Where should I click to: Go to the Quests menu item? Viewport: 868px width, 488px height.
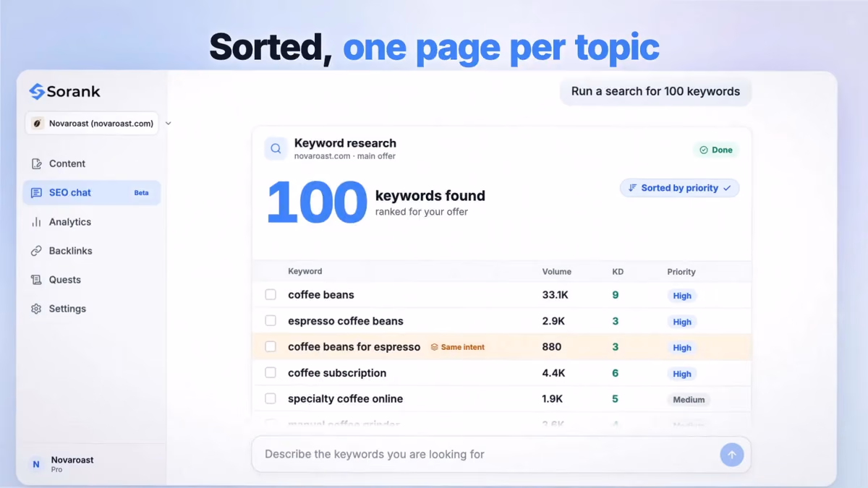(92, 280)
